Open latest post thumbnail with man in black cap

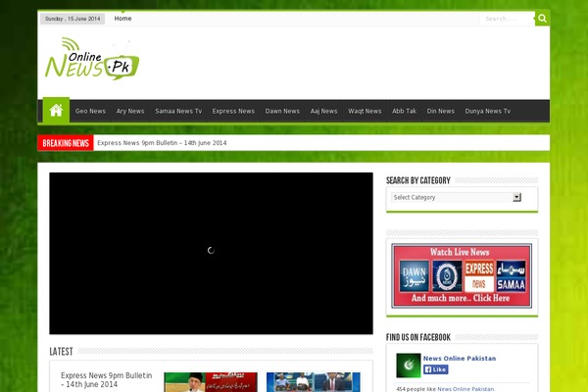(211, 382)
